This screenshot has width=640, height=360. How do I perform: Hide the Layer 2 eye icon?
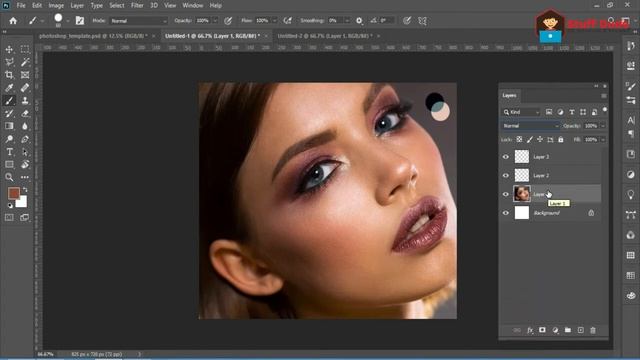[x=506, y=176]
